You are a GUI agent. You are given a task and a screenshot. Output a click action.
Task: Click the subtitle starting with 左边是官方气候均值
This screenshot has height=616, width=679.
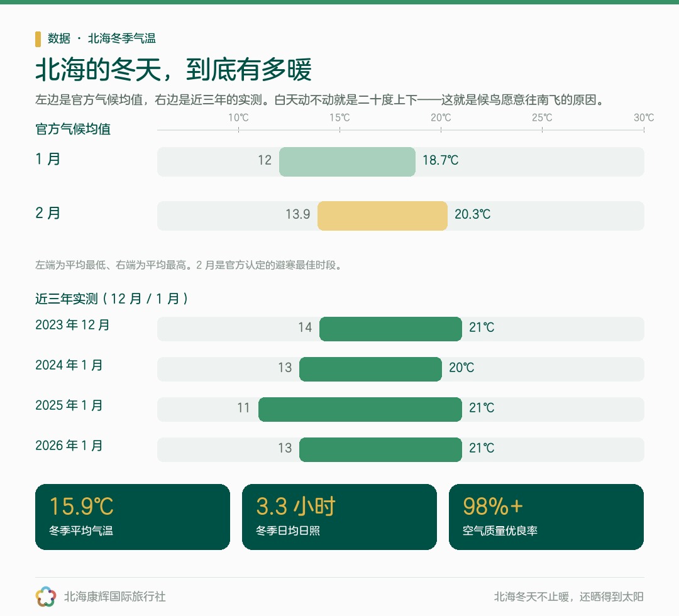319,100
